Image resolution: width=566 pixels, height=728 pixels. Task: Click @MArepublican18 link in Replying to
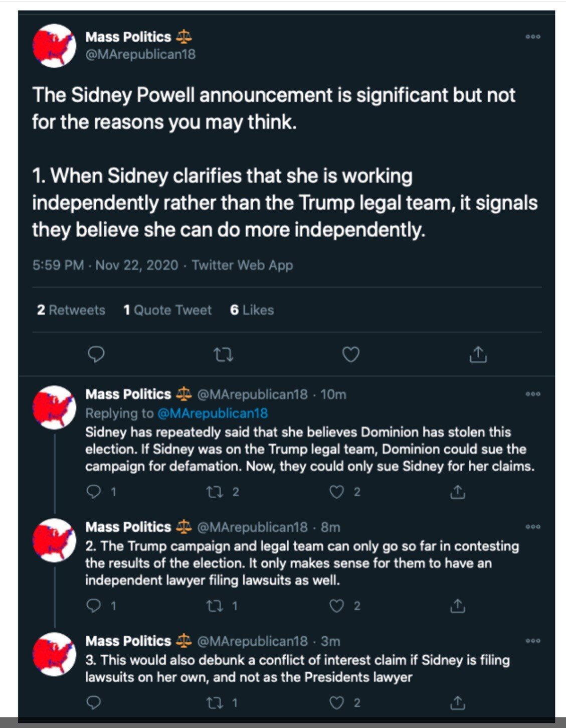(213, 413)
